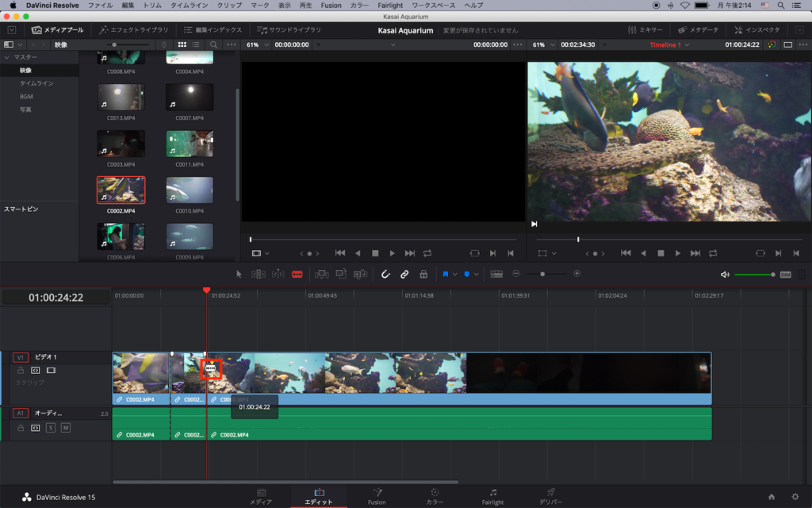Open the エフェクトライブラリ panel

coord(133,30)
